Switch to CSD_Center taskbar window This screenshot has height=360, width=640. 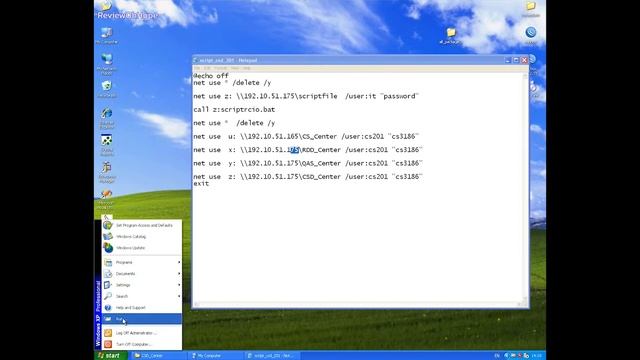pyautogui.click(x=159, y=356)
